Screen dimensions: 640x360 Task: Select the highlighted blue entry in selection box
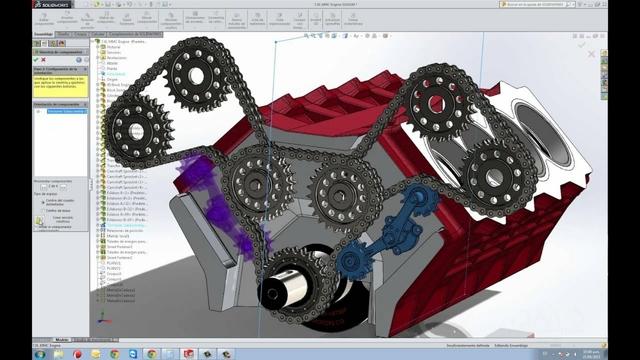pos(67,111)
